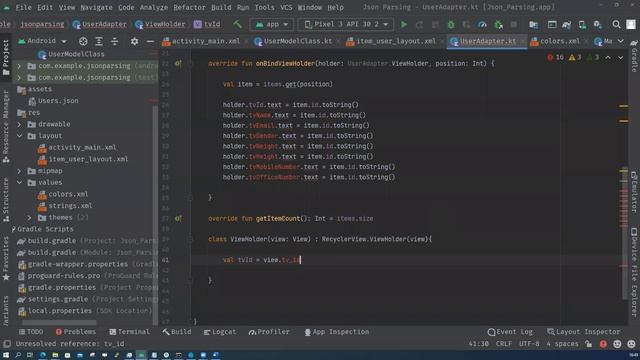Viewport: 640px width, 360px height.
Task: Click the Sync Project with Gradle icon
Action: tap(567, 24)
